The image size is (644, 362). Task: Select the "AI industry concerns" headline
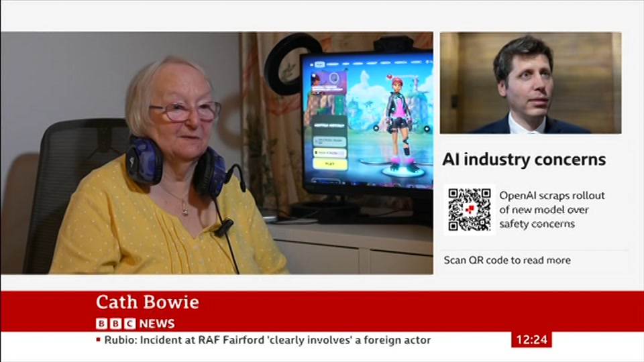pyautogui.click(x=524, y=160)
